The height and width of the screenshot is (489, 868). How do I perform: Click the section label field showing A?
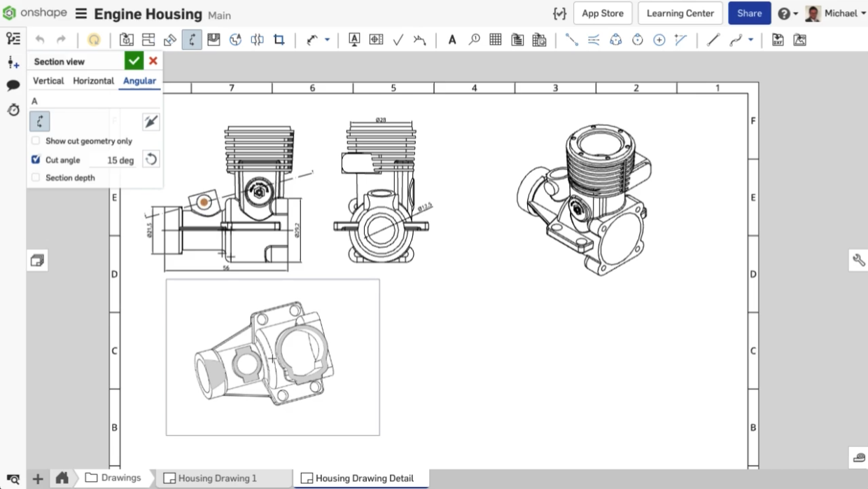click(x=95, y=102)
